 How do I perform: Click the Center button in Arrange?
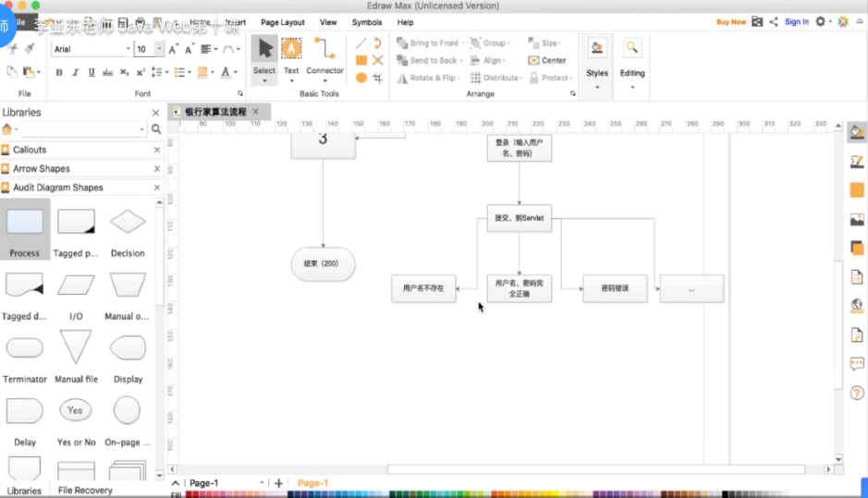547,60
